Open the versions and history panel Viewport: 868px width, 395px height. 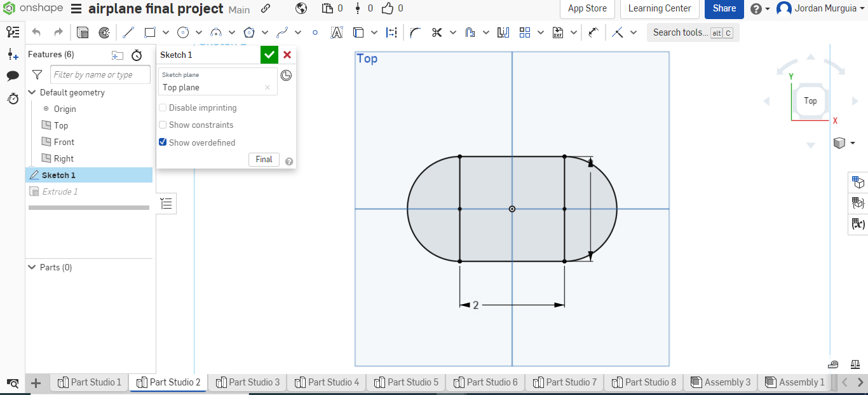pyautogui.click(x=13, y=99)
